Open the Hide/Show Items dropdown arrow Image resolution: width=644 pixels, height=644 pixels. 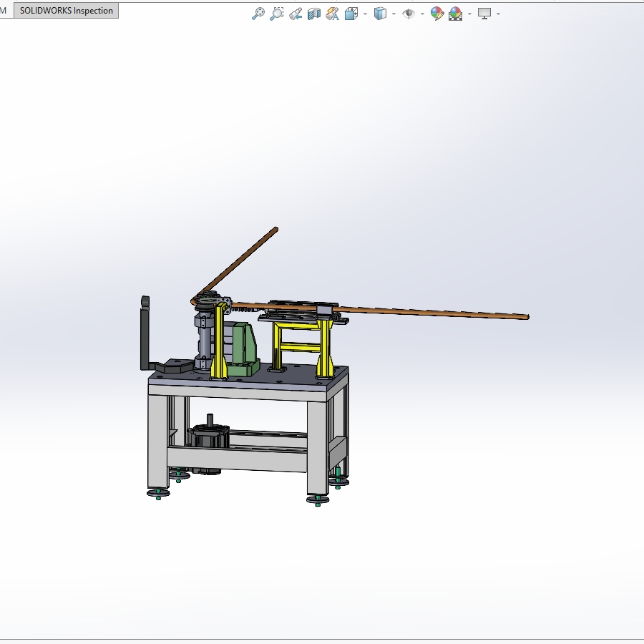click(423, 14)
